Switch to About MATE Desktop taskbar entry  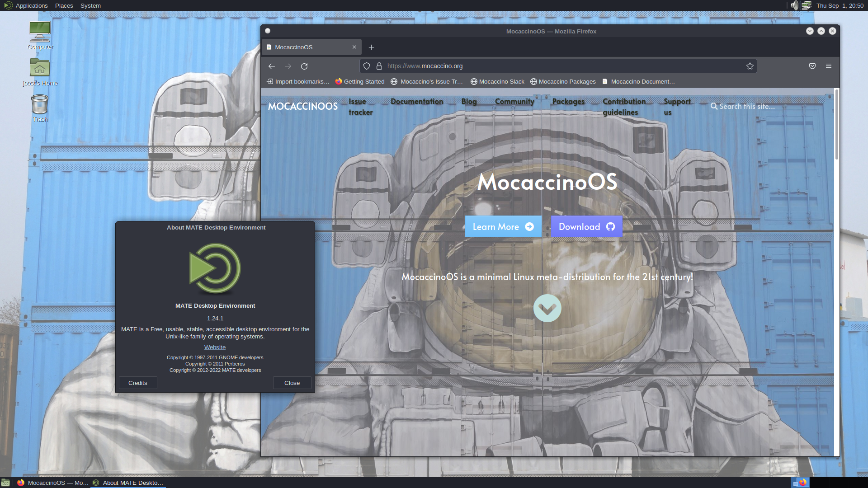128,483
